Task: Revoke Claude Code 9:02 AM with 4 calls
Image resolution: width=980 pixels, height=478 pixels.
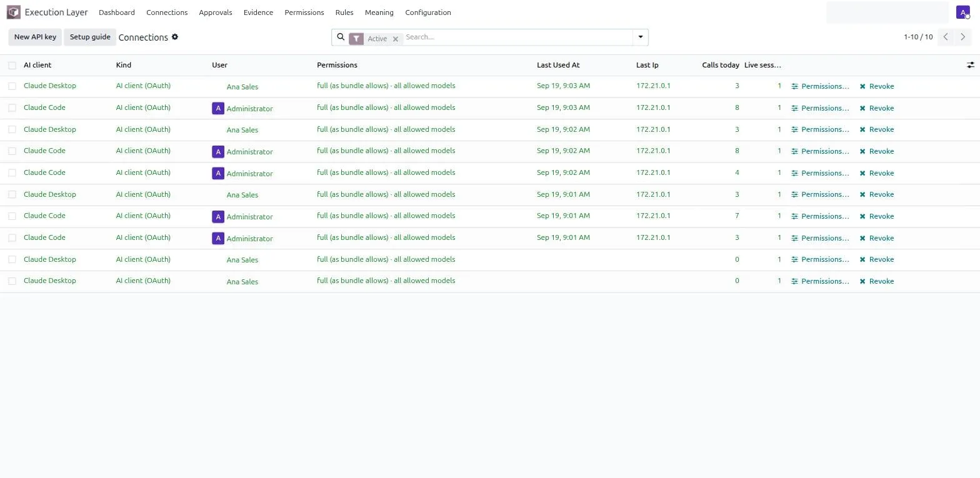Action: tap(877, 173)
